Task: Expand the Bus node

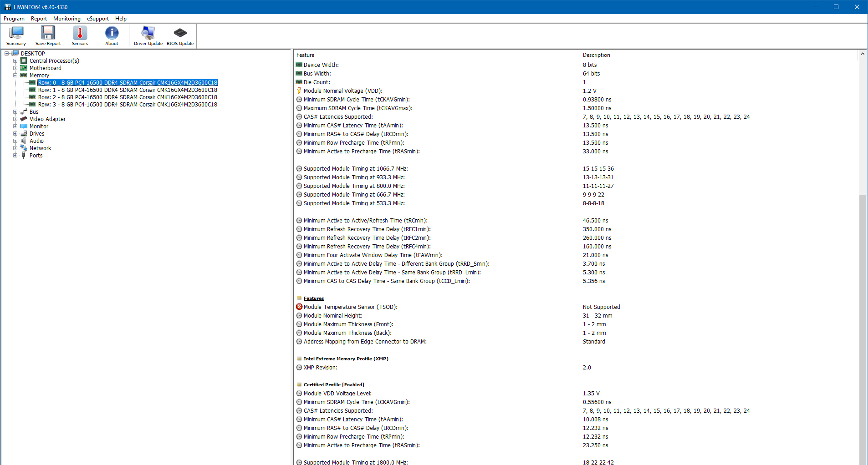Action: tap(15, 111)
